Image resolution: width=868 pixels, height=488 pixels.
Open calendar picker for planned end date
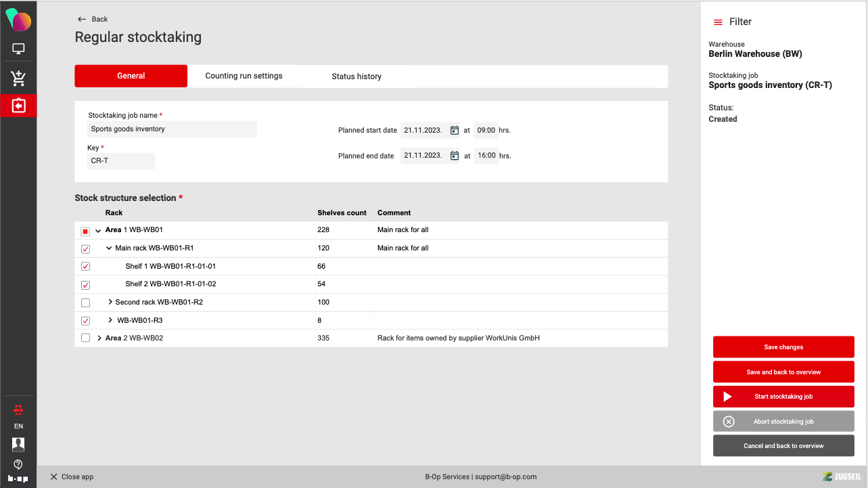(455, 156)
